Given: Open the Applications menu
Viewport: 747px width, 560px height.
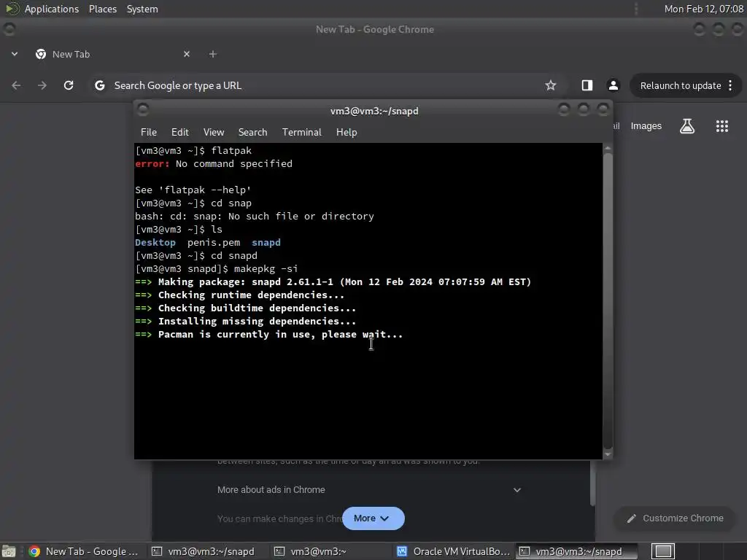Looking at the screenshot, I should pyautogui.click(x=52, y=9).
